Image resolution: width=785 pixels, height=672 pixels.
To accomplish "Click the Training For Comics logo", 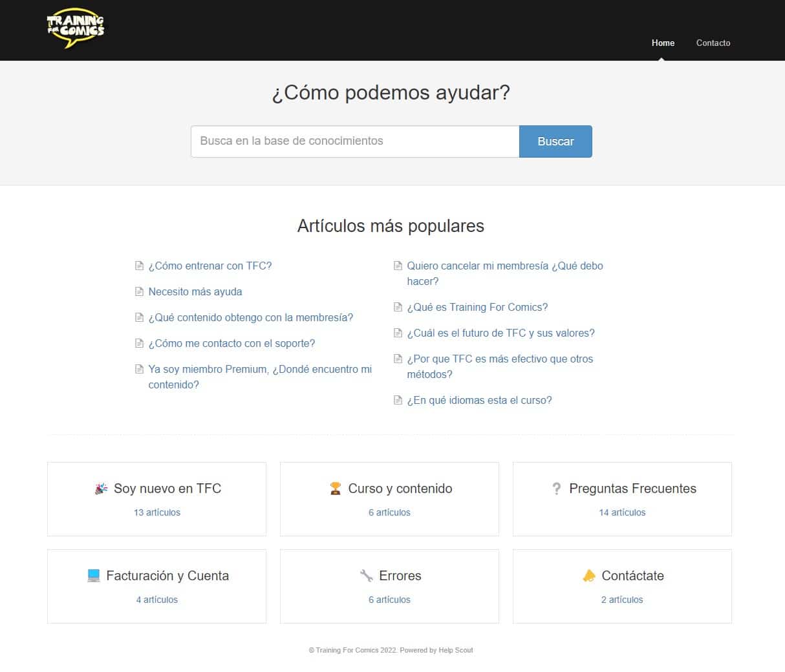I will click(x=76, y=28).
